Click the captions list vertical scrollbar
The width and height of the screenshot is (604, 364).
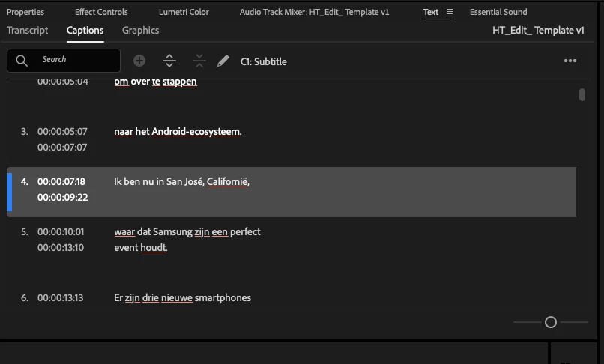(582, 95)
